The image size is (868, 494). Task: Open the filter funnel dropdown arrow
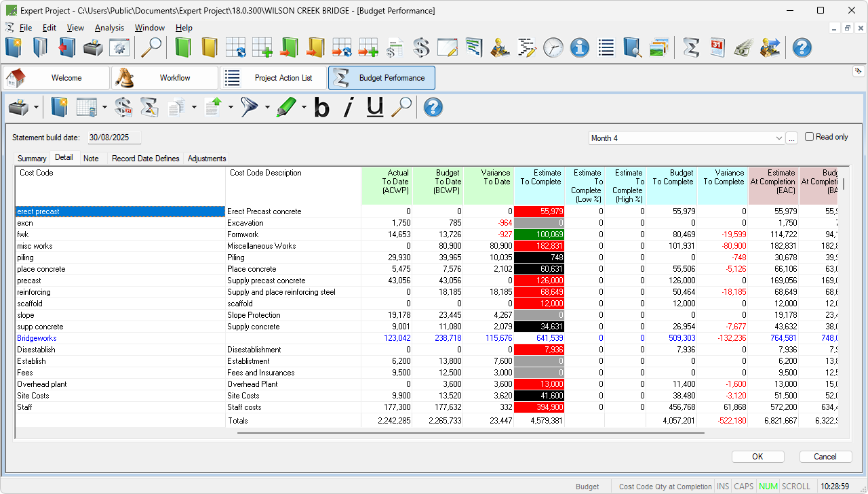point(267,107)
